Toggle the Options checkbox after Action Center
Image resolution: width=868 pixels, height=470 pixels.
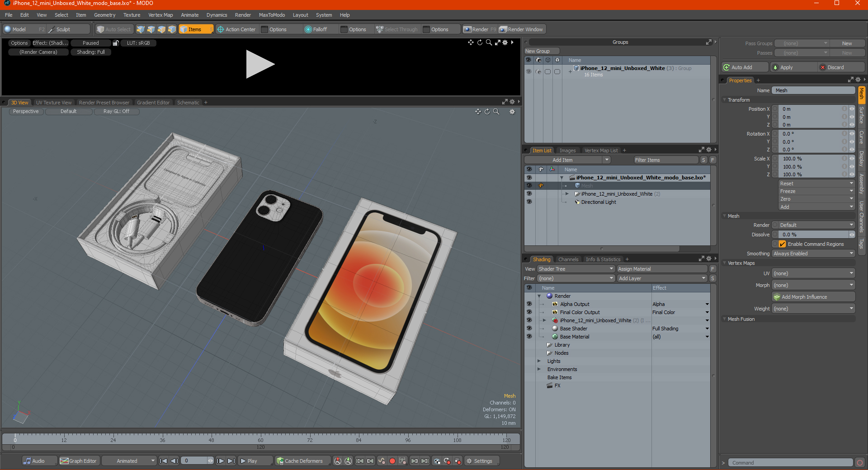coord(265,29)
